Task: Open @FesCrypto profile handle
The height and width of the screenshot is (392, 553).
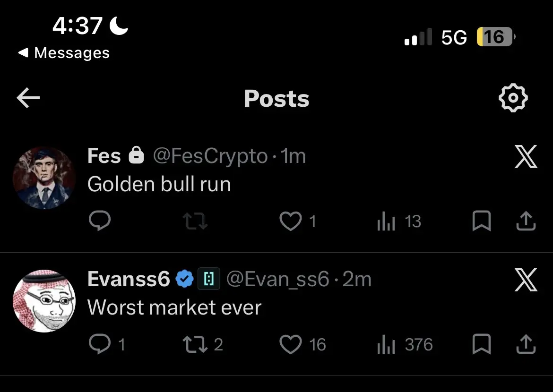Action: (x=210, y=156)
